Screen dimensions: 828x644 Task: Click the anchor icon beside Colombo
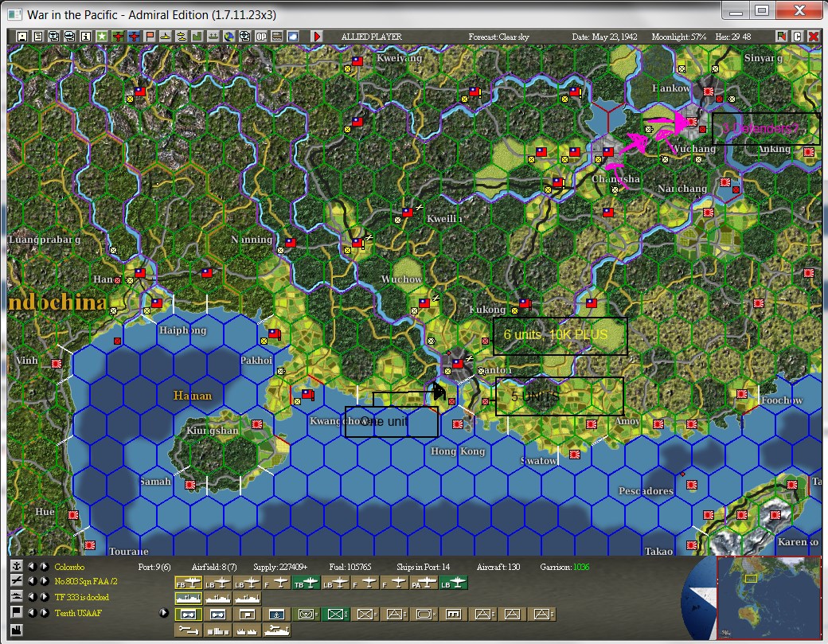pos(17,566)
